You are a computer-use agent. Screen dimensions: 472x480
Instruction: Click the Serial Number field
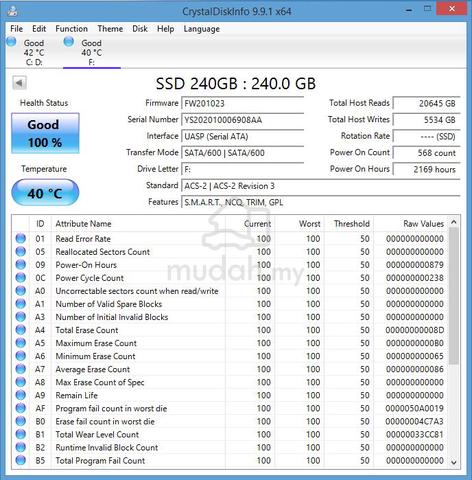tap(243, 120)
